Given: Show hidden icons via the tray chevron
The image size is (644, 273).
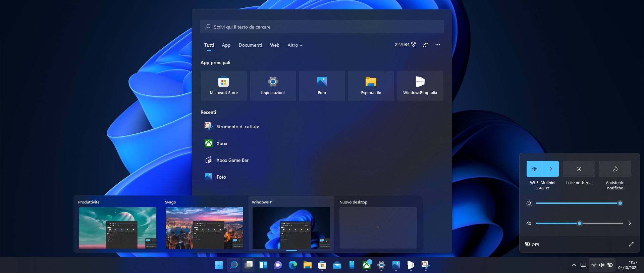Looking at the screenshot, I should 574,265.
